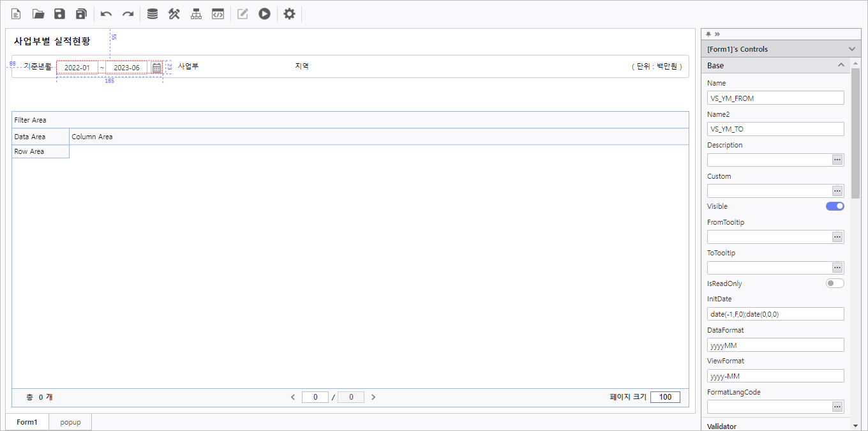This screenshot has width=868, height=431.
Task: Run preview with the play icon
Action: [264, 14]
